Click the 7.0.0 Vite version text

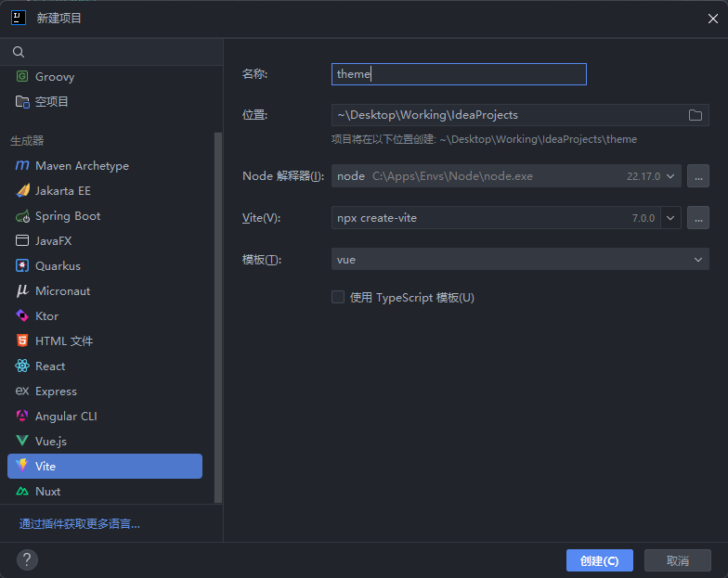tap(643, 218)
